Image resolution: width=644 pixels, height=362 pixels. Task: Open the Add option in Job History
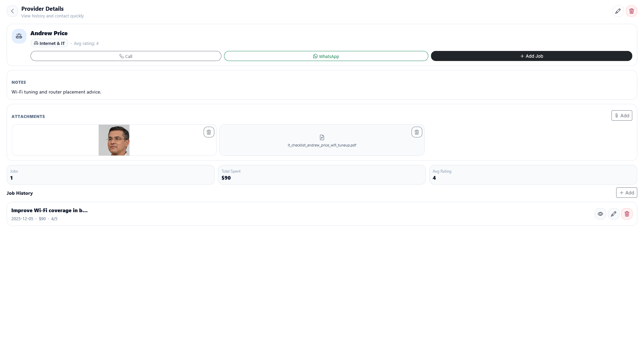click(x=627, y=193)
